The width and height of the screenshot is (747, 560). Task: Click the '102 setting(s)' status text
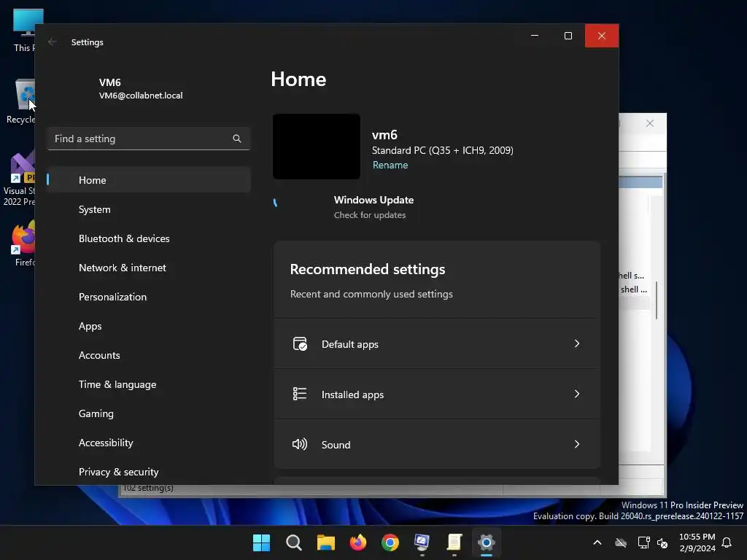click(x=148, y=489)
